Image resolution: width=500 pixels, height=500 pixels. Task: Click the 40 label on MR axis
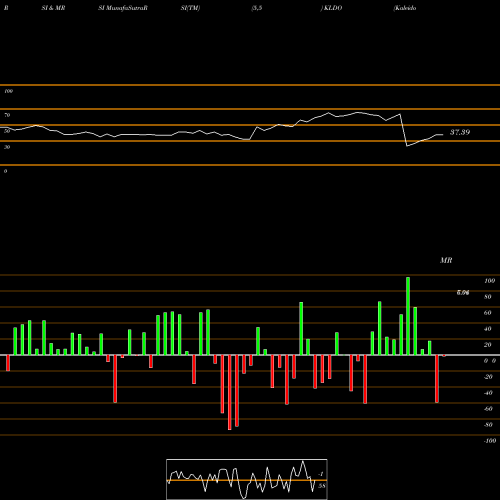pos(488,329)
